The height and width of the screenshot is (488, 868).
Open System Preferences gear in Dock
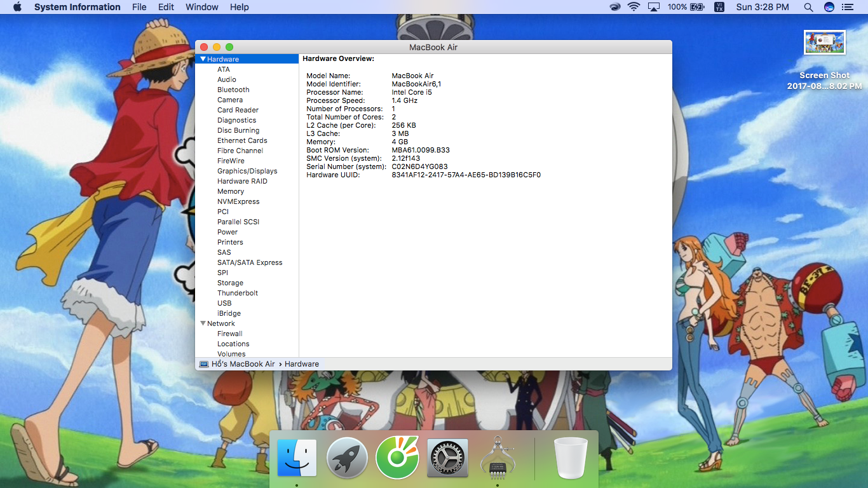point(448,457)
